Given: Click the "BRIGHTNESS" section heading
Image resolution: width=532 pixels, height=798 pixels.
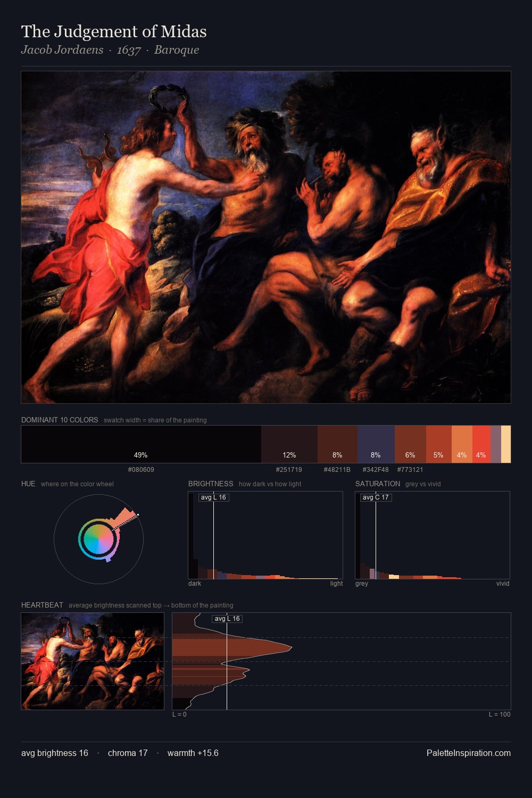Looking at the screenshot, I should pyautogui.click(x=211, y=484).
